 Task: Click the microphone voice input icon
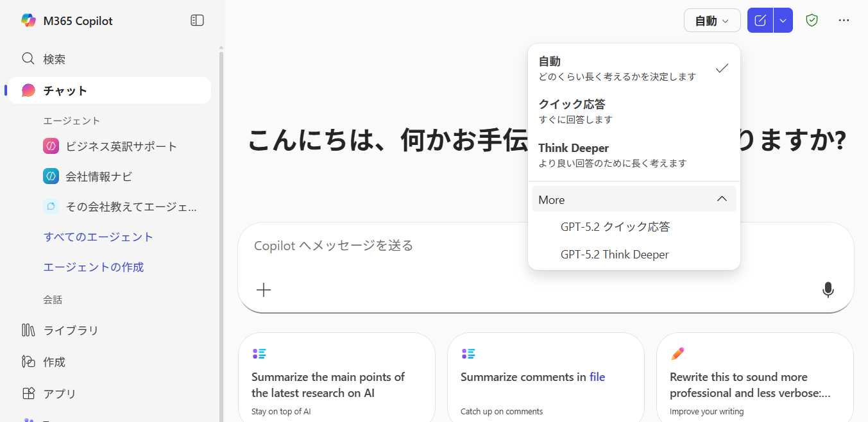point(828,290)
